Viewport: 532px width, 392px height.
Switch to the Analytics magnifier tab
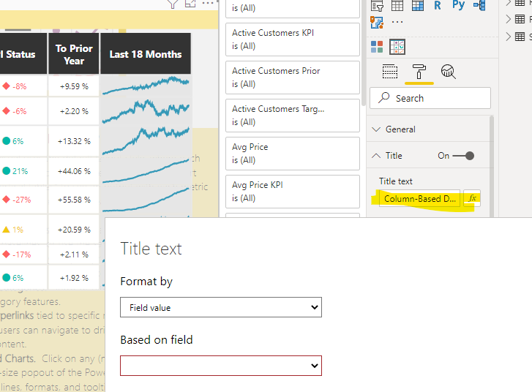point(448,72)
